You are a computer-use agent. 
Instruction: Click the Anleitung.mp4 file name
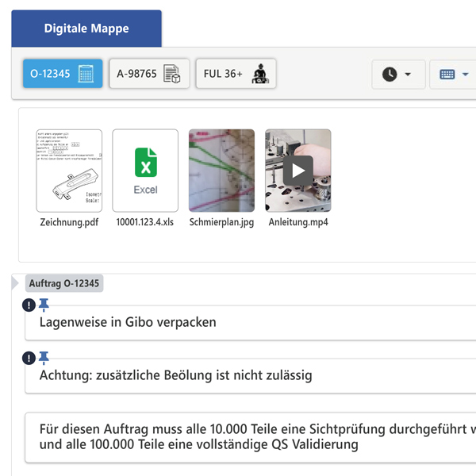(298, 222)
